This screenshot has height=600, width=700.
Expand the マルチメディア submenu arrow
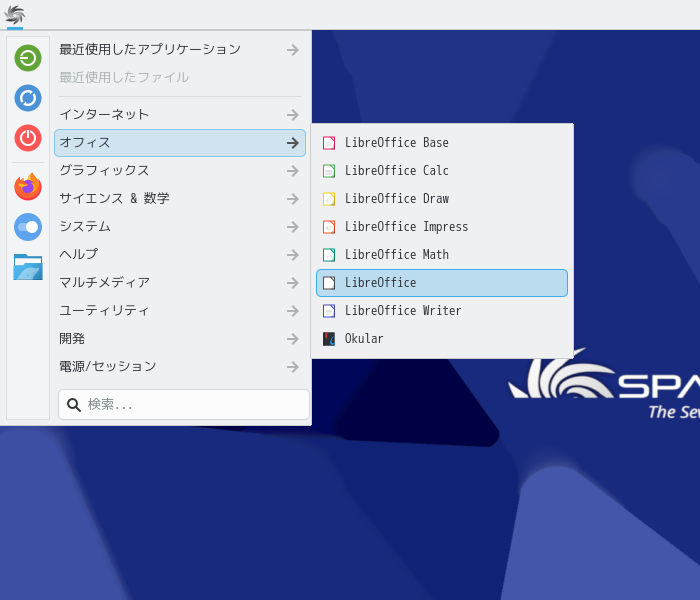tap(293, 283)
